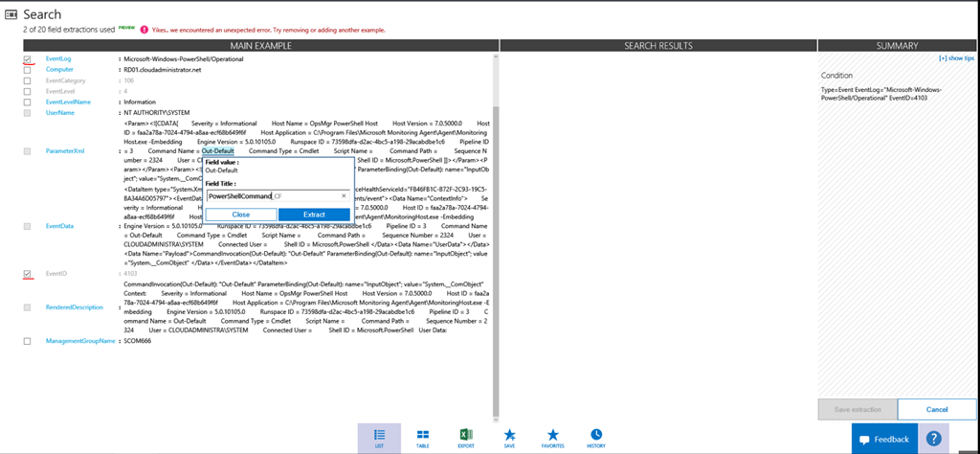Open Favorites from bottom toolbar
Viewport: 980px width, 454px height.
pyautogui.click(x=553, y=437)
